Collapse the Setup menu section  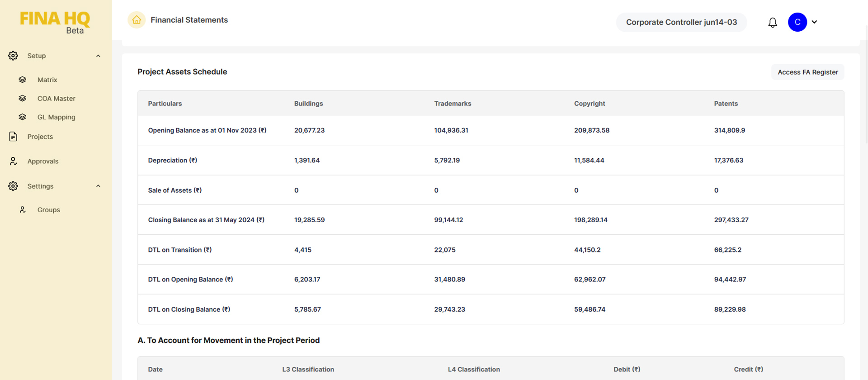coord(98,56)
